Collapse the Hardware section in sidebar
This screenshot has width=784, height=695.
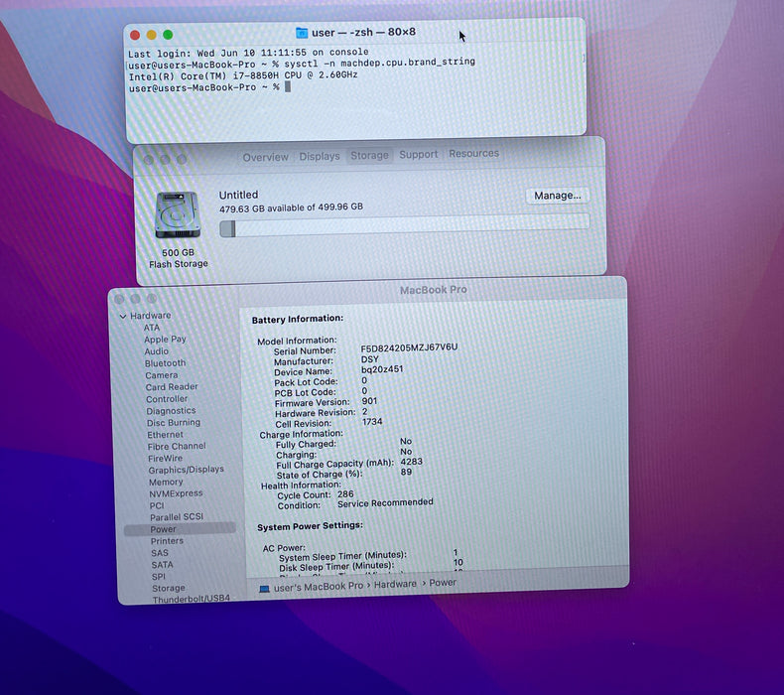[123, 317]
